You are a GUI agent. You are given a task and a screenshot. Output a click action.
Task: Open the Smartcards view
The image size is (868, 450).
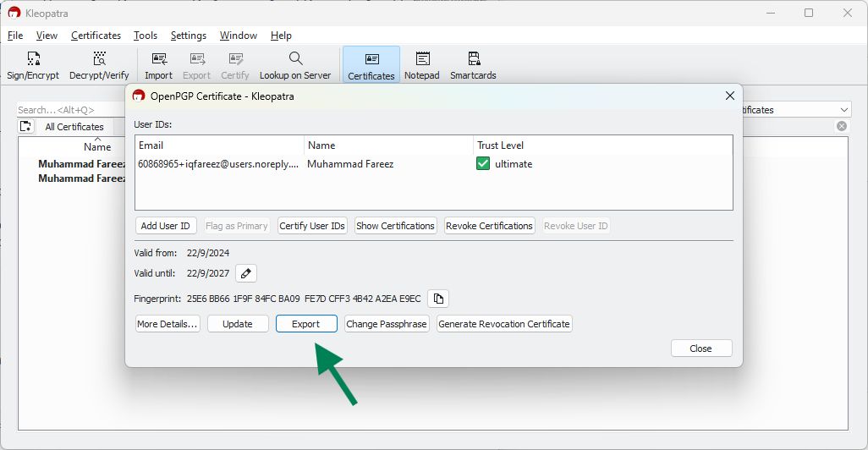tap(473, 65)
